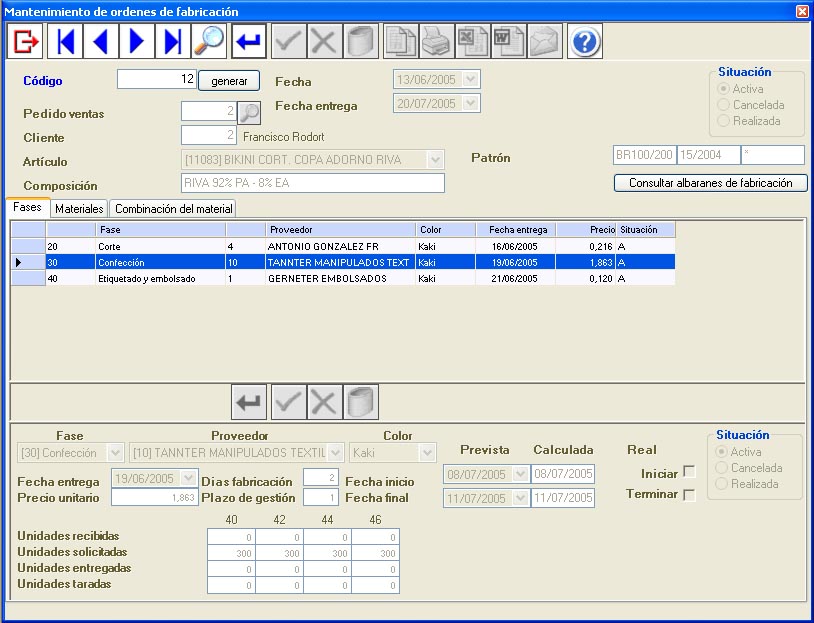
Task: Expand the Fecha entrega dropdown at top
Action: (471, 104)
